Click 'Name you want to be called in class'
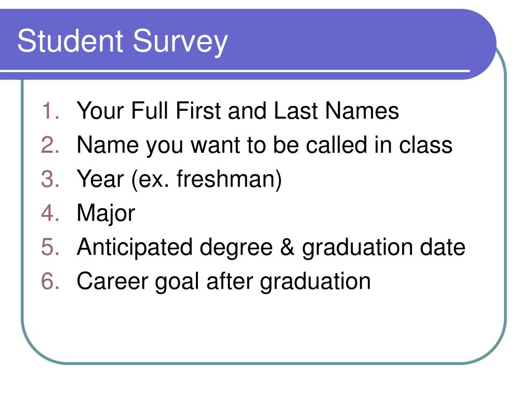532x399 pixels. pos(264,146)
